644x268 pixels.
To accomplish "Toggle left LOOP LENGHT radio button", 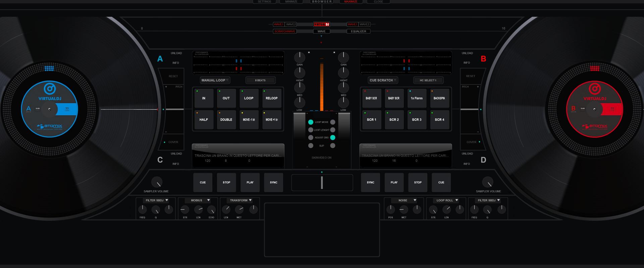I will tap(311, 130).
